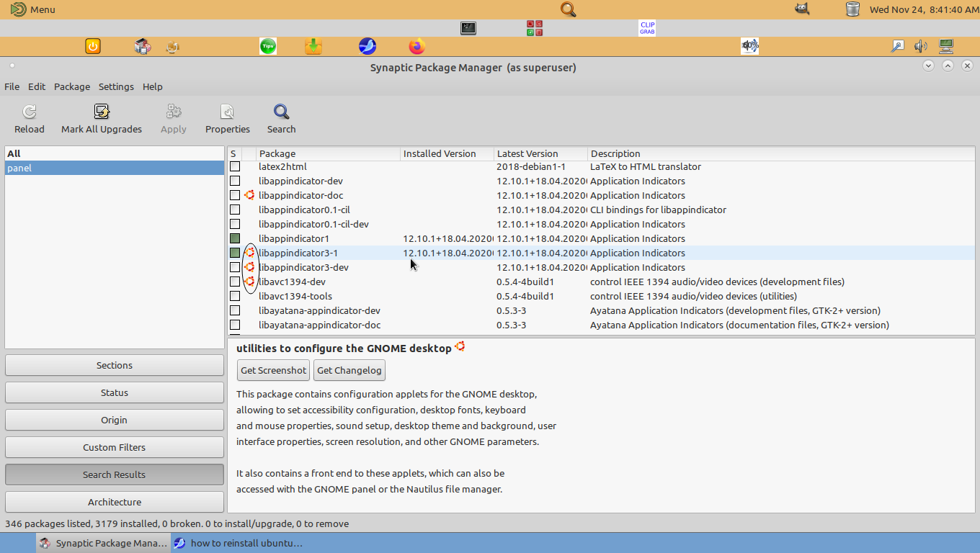
Task: Open the terminal icon in the panel
Action: (468, 28)
